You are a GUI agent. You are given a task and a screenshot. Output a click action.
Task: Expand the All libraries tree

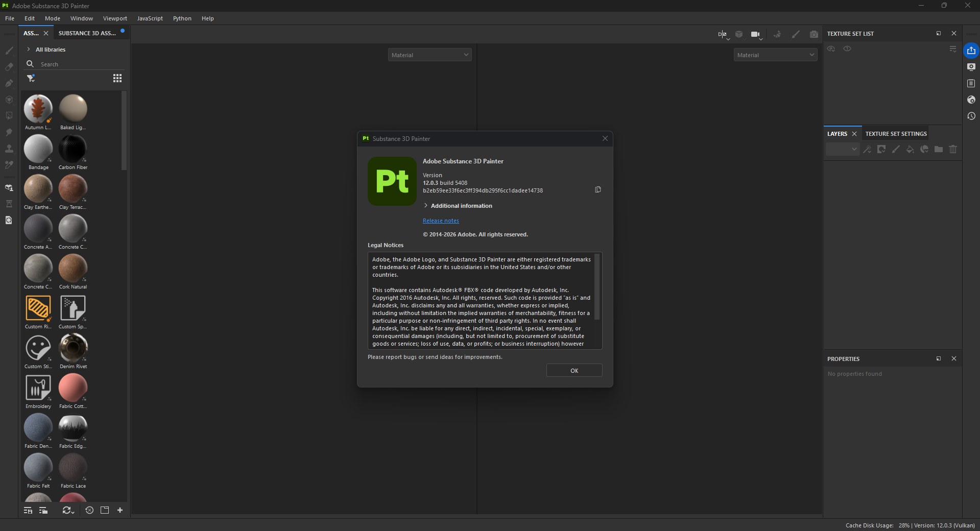pos(29,50)
